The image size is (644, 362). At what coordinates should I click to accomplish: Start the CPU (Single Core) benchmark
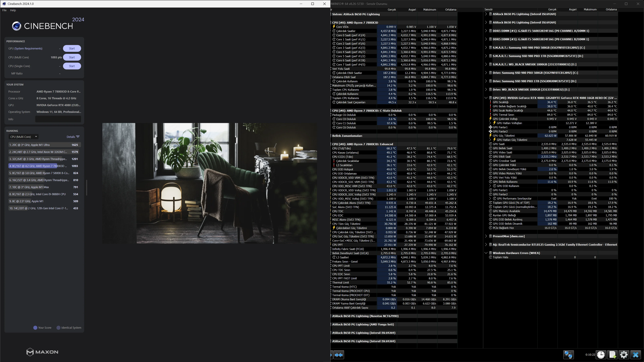(x=72, y=66)
